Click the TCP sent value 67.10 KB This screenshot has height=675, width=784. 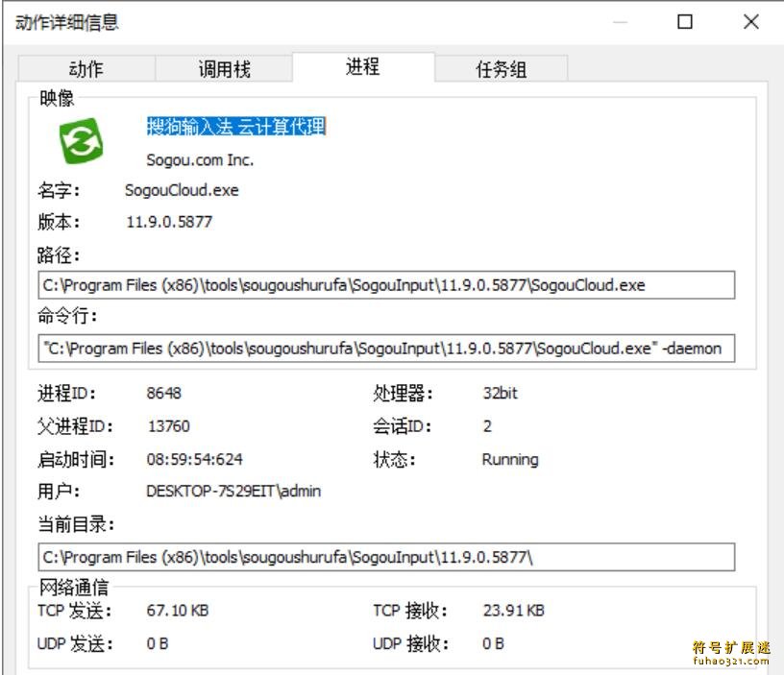[178, 611]
